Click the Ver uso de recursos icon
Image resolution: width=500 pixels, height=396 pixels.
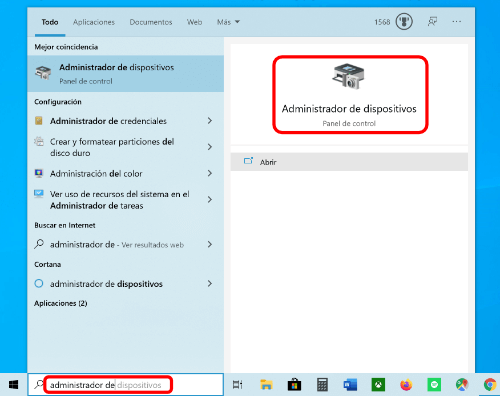39,194
